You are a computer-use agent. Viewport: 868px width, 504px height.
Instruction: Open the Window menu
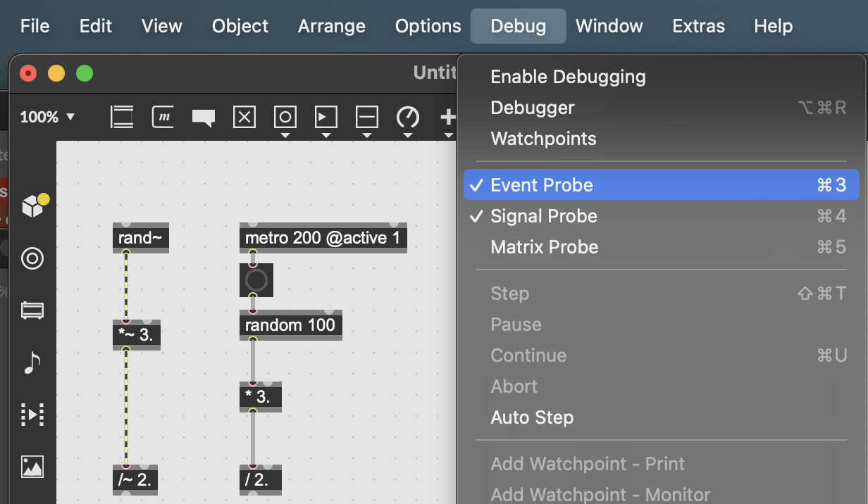click(x=609, y=26)
